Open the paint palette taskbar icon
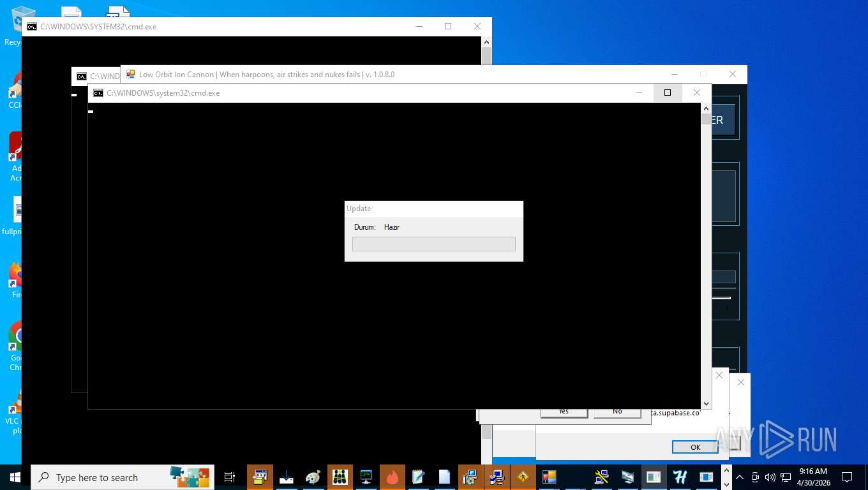The image size is (868, 490). (x=313, y=477)
